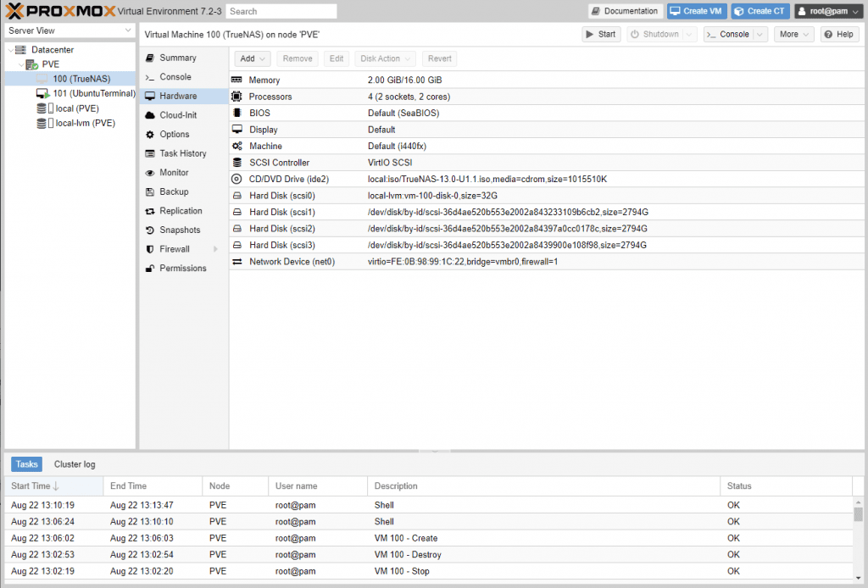Image resolution: width=868 pixels, height=588 pixels.
Task: Start the virtual machine
Action: point(601,34)
